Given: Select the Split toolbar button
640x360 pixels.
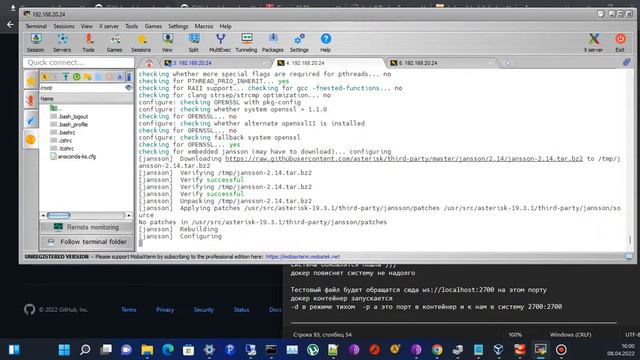Looking at the screenshot, I should pos(193,43).
